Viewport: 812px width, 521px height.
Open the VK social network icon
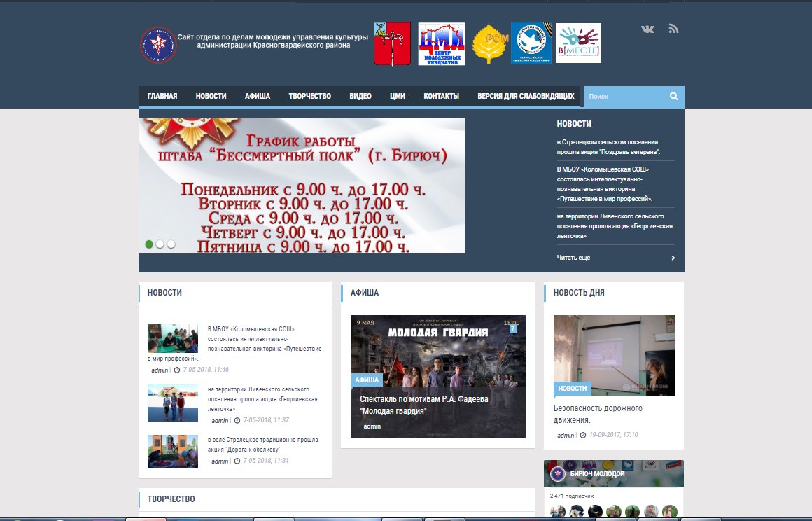click(647, 29)
